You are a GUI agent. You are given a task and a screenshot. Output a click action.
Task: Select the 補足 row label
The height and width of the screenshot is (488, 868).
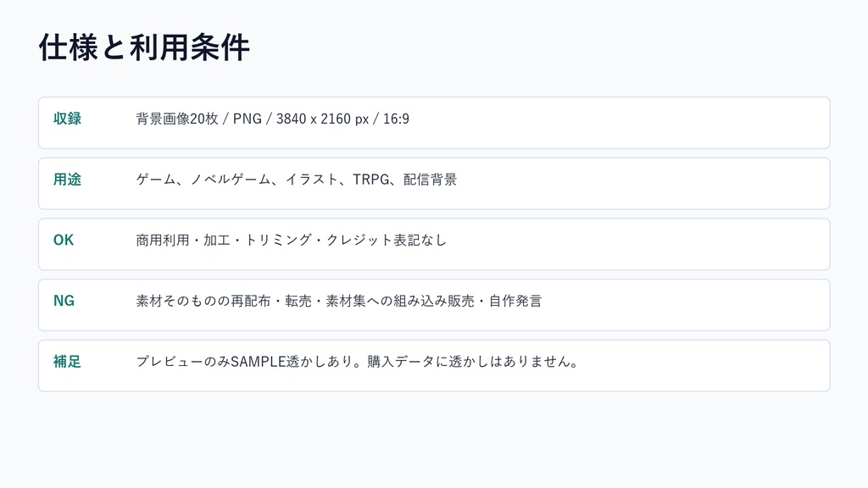coord(67,362)
